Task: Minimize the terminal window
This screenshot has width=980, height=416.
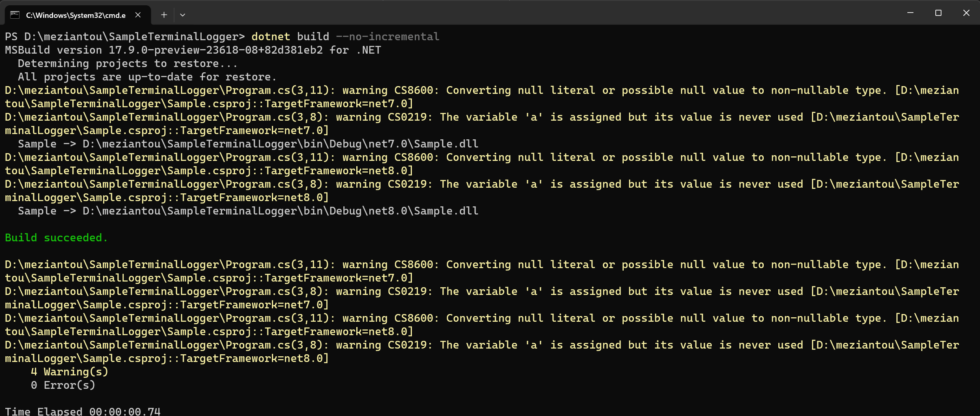Action: [x=910, y=13]
